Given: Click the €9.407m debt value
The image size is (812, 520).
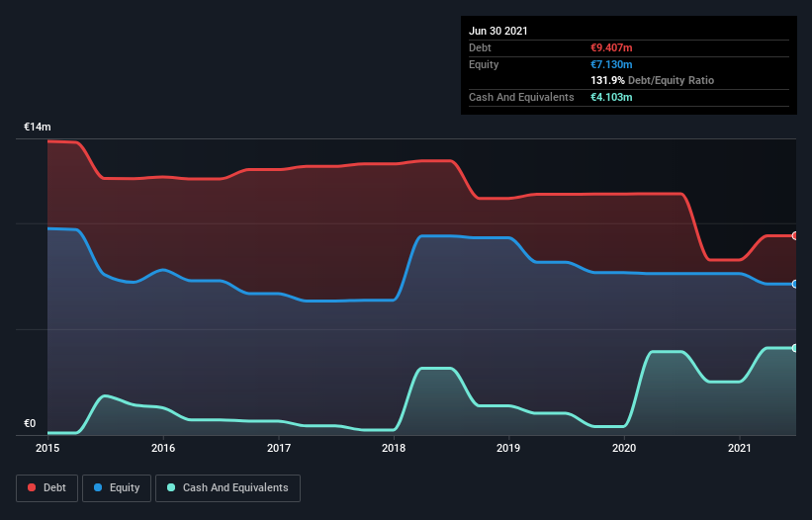Looking at the screenshot, I should [x=611, y=47].
